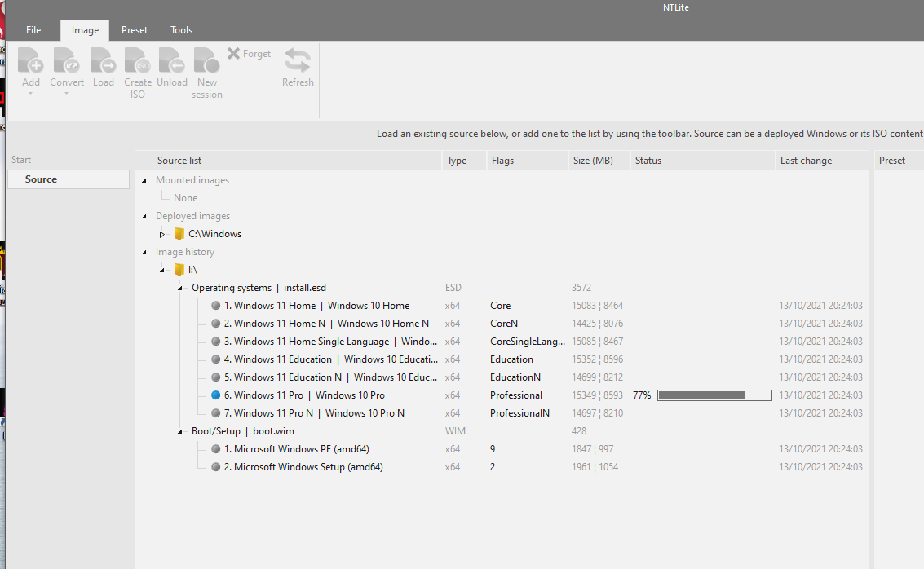Click Home Single Language status dot
The image size is (924, 569).
215,342
